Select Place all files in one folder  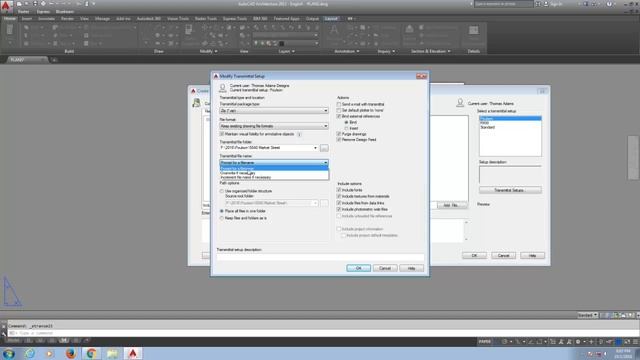click(243, 211)
